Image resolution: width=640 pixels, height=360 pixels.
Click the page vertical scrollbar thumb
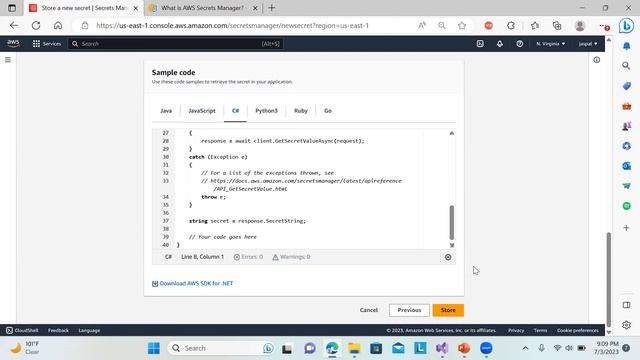coord(609,280)
